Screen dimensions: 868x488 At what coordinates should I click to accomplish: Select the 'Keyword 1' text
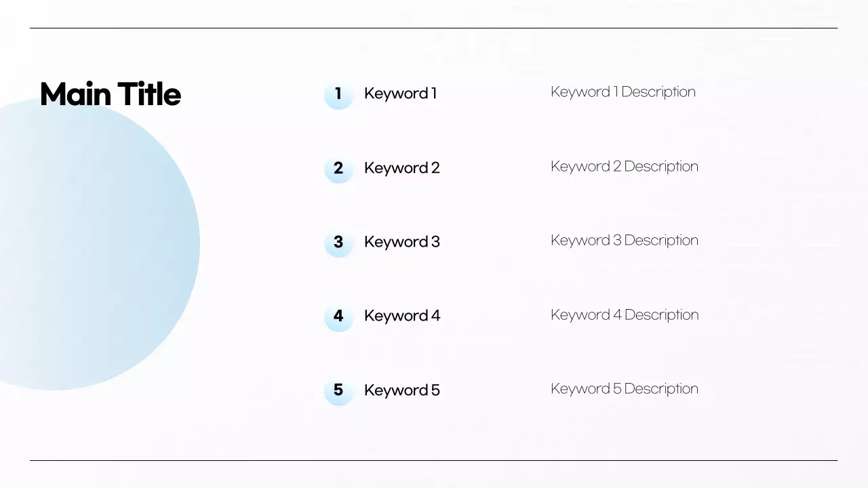point(400,94)
